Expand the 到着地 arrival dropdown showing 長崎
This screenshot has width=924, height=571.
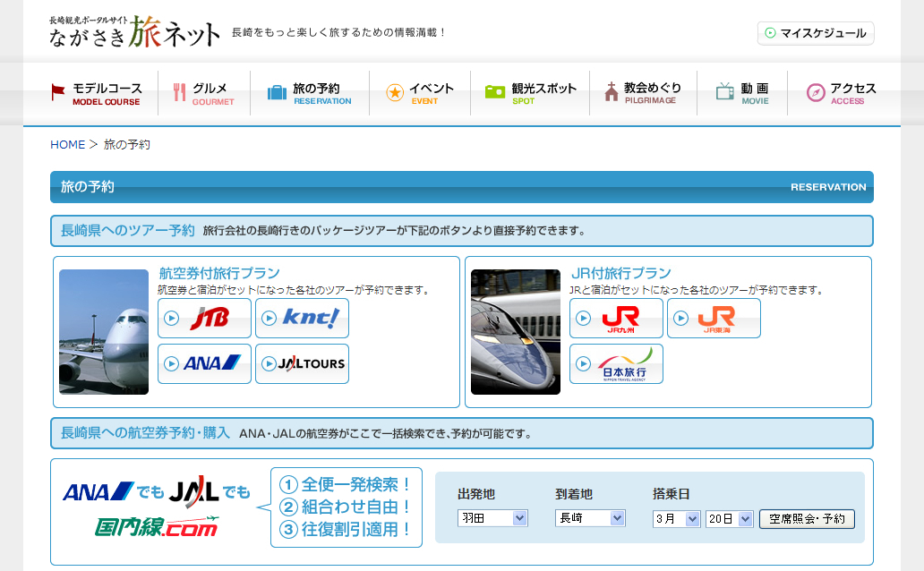[590, 518]
